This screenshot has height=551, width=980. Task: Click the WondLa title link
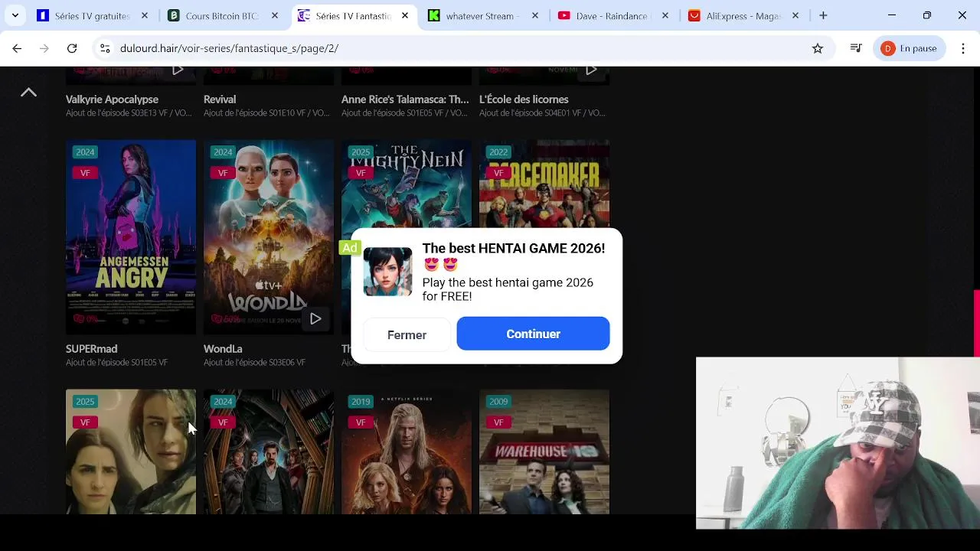(x=223, y=349)
